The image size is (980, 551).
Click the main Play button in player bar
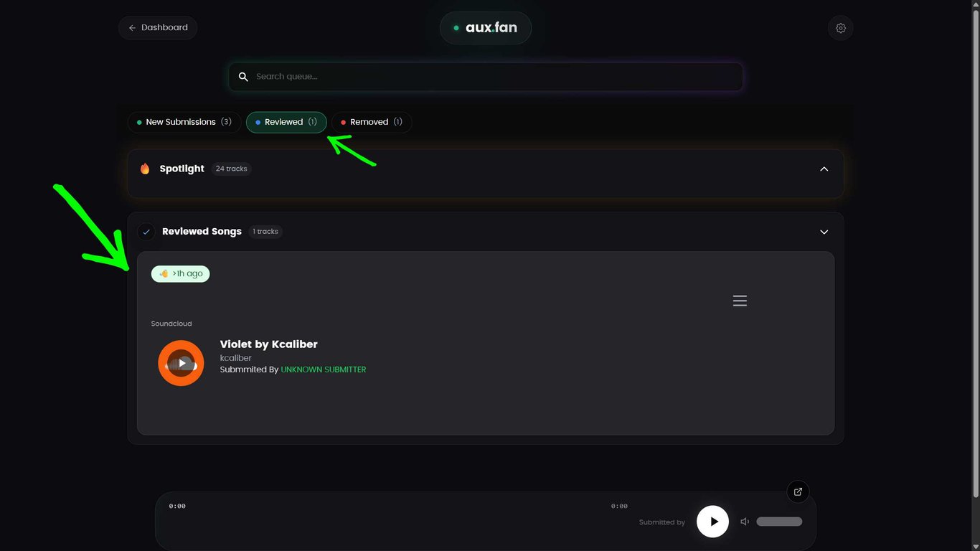point(713,522)
